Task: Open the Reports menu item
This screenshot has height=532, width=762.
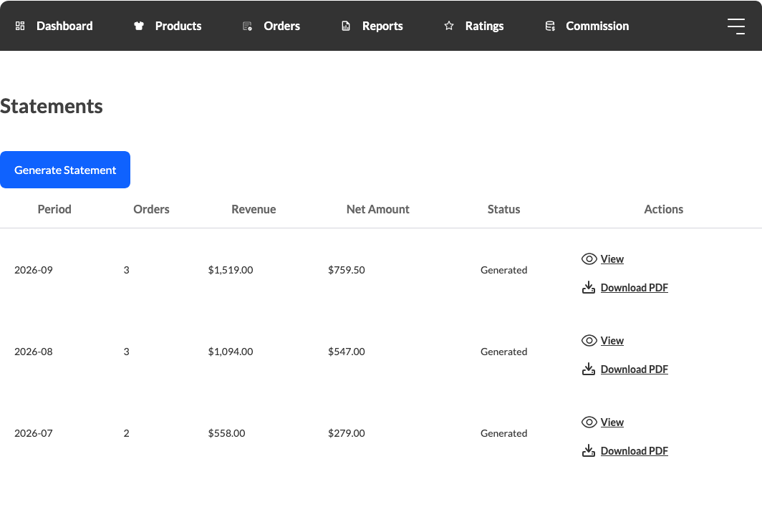Action: point(382,26)
